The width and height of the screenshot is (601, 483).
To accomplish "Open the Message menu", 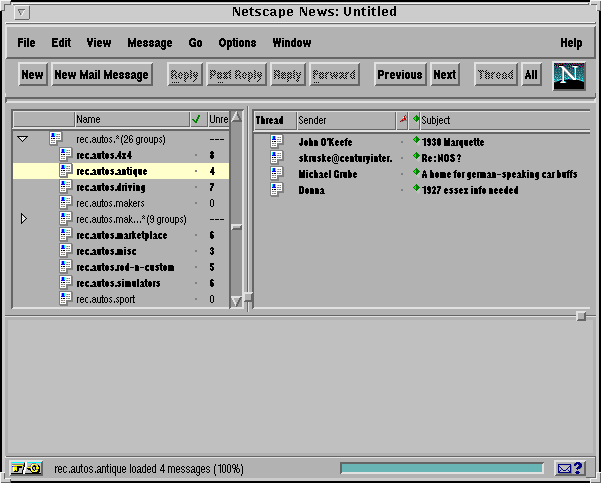I will [x=149, y=43].
